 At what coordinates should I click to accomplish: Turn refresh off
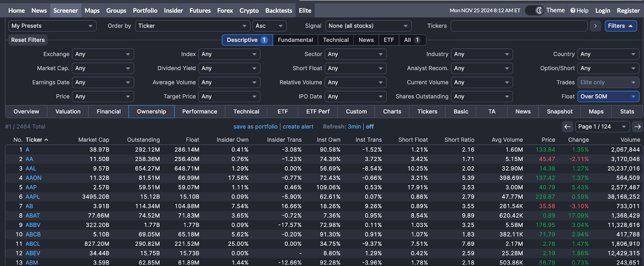[369, 127]
